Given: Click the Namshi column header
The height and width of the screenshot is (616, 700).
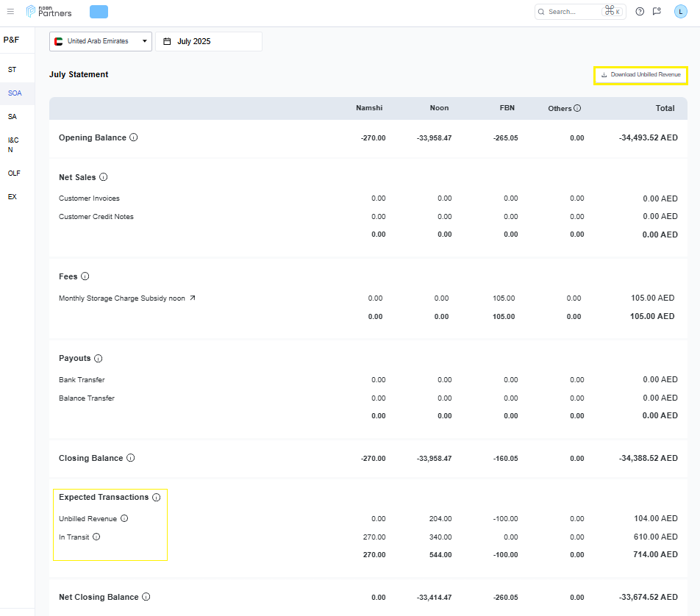Looking at the screenshot, I should pos(369,108).
